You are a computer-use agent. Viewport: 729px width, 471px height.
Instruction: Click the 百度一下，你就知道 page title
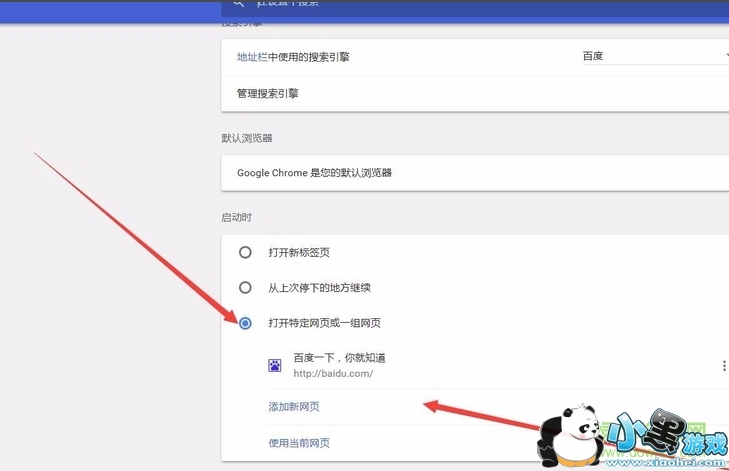click(x=339, y=358)
